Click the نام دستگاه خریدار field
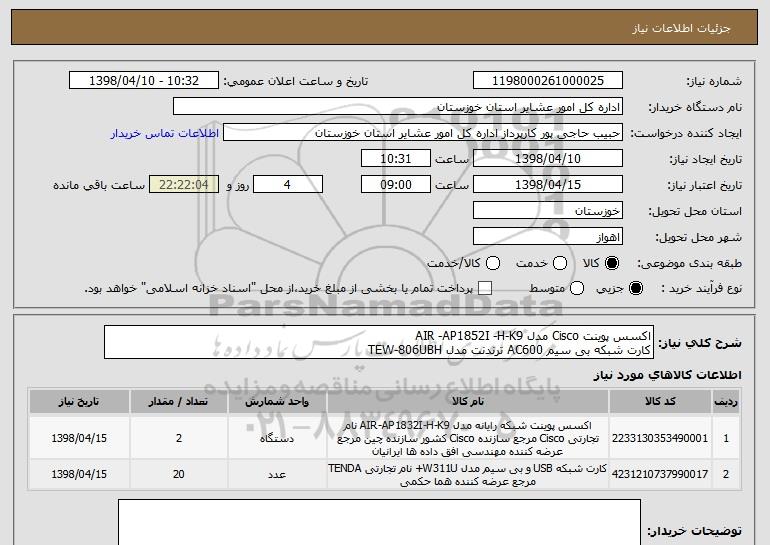The height and width of the screenshot is (545, 770). (x=398, y=107)
